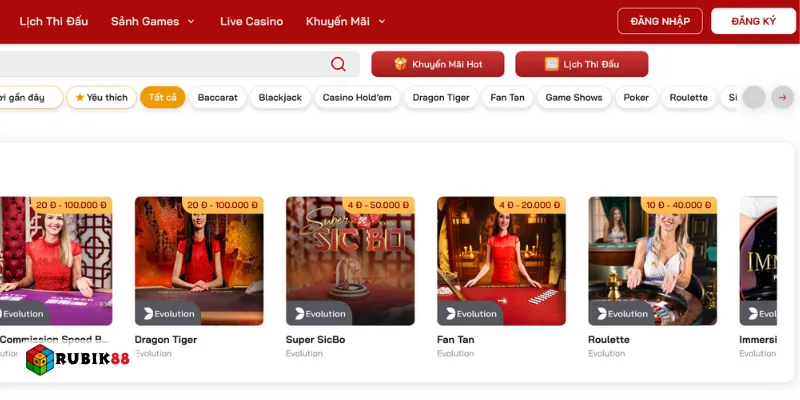This screenshot has height=400, width=800.
Task: Select the Blackjack category filter
Action: click(x=280, y=98)
